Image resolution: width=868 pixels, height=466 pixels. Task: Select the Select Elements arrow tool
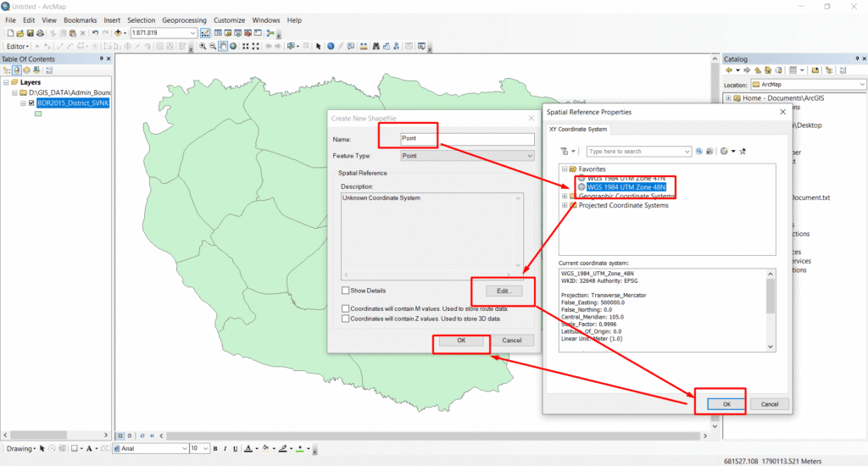pos(319,46)
